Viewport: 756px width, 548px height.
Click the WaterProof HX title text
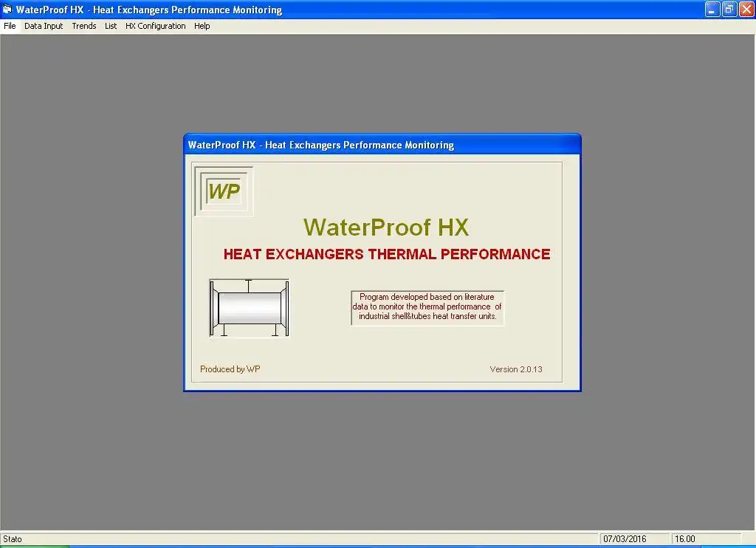[x=386, y=227]
